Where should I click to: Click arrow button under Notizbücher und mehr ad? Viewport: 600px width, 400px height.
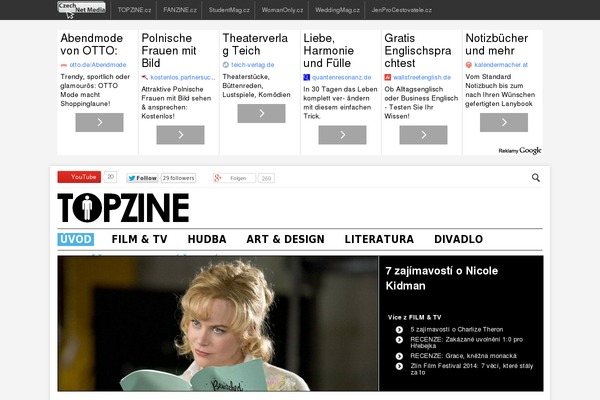(x=504, y=122)
